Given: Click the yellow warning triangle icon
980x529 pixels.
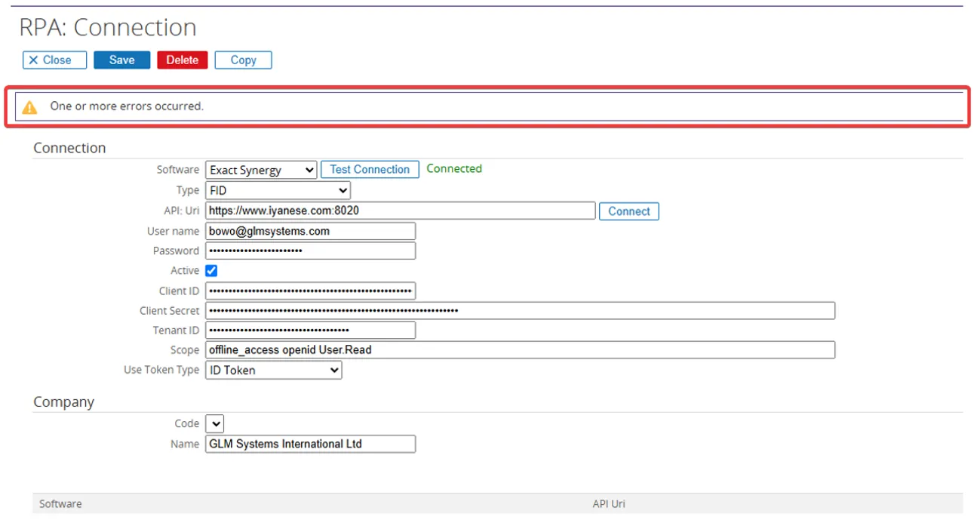Looking at the screenshot, I should [x=29, y=107].
